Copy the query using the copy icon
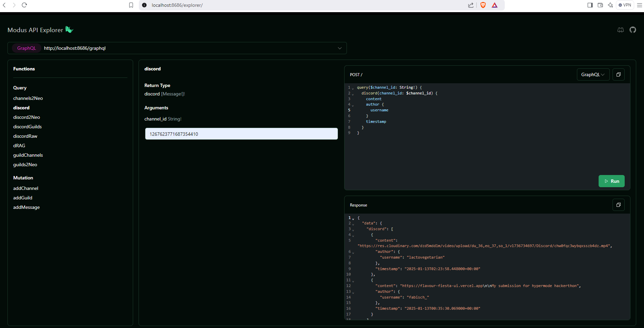This screenshot has width=644, height=328. point(618,74)
